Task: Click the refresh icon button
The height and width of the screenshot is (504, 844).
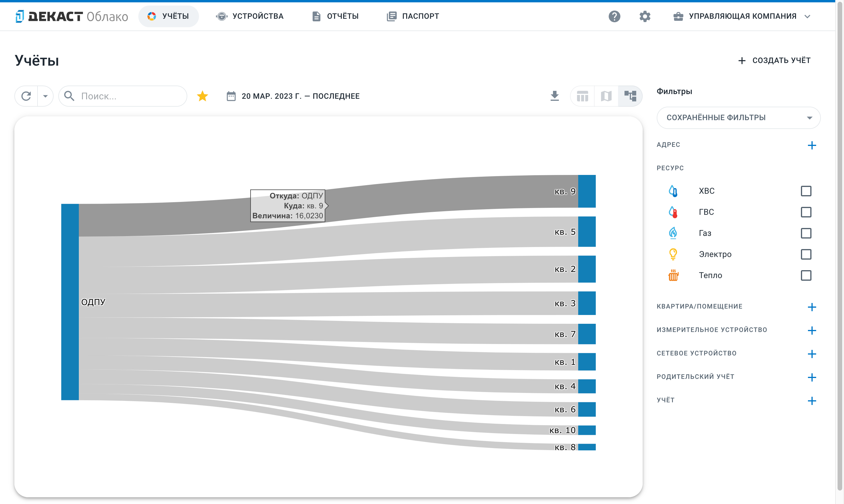Action: [x=26, y=96]
